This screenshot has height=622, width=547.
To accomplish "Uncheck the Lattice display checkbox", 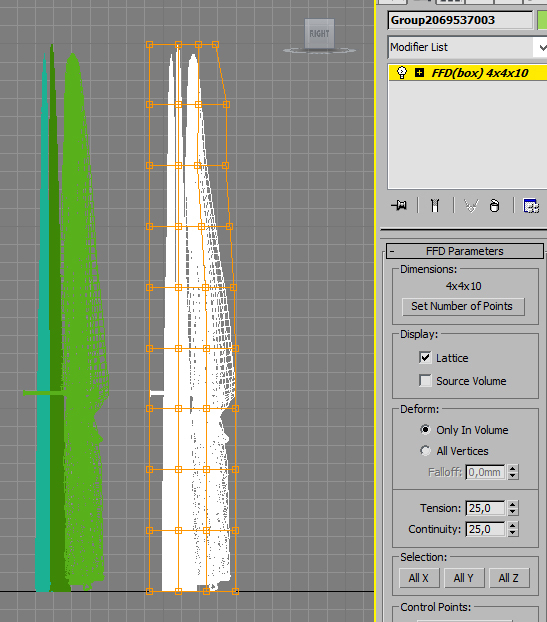I will (x=425, y=357).
